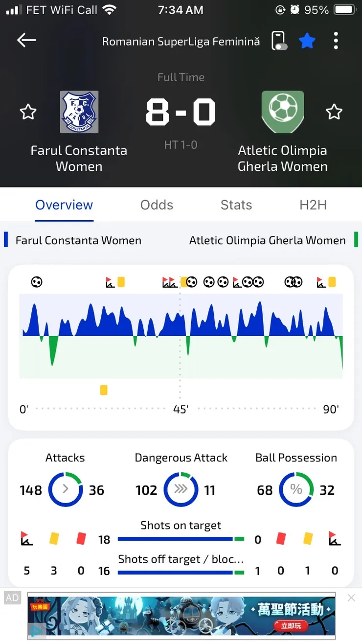Tap the Farul Constanta club crest
The image size is (362, 644).
(x=79, y=112)
